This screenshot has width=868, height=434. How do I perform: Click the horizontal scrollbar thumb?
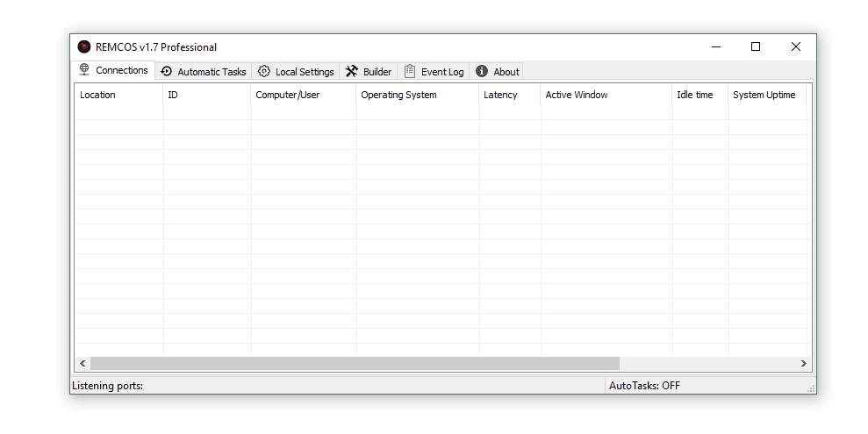coord(355,363)
